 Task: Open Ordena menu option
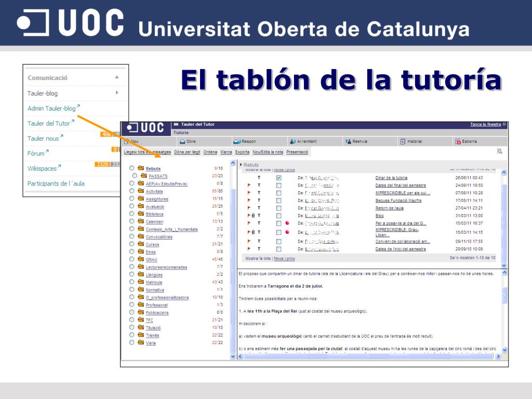point(210,152)
